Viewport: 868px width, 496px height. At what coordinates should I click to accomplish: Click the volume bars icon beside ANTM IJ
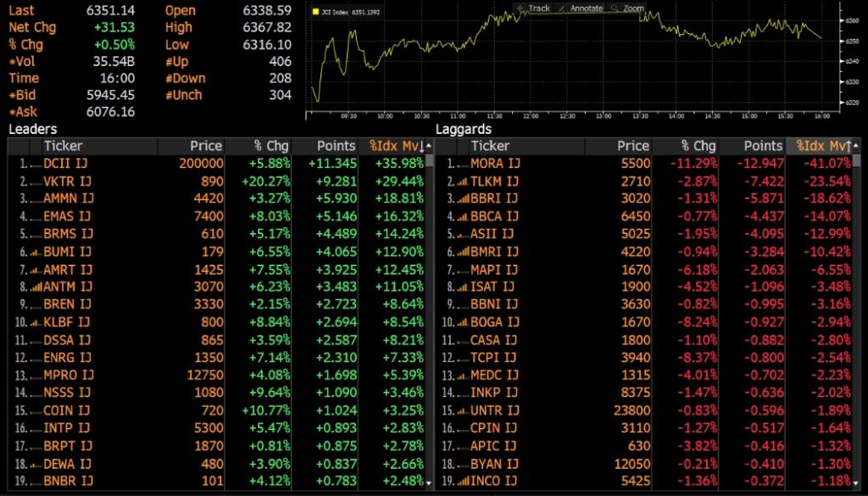[36, 287]
